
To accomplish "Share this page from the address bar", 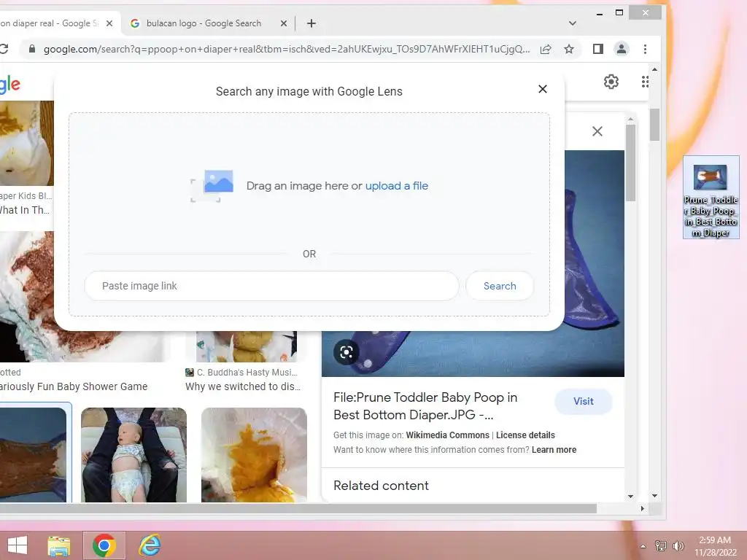I will [x=546, y=49].
